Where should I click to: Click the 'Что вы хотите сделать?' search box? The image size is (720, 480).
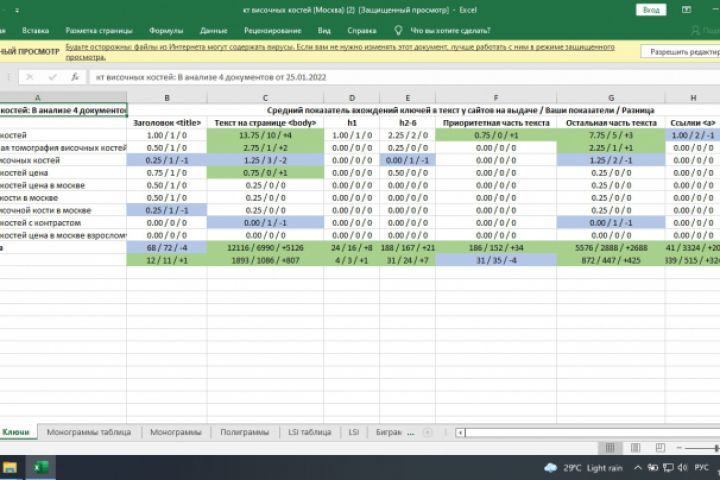450,30
